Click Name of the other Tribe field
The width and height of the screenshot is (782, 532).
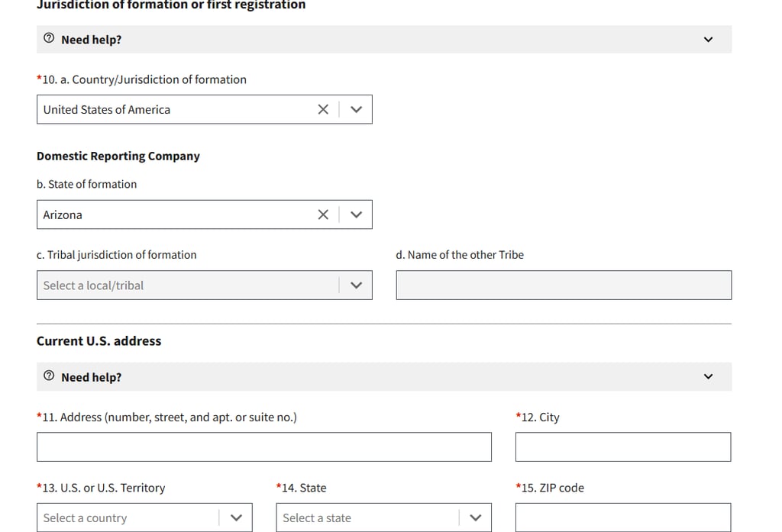pos(563,285)
